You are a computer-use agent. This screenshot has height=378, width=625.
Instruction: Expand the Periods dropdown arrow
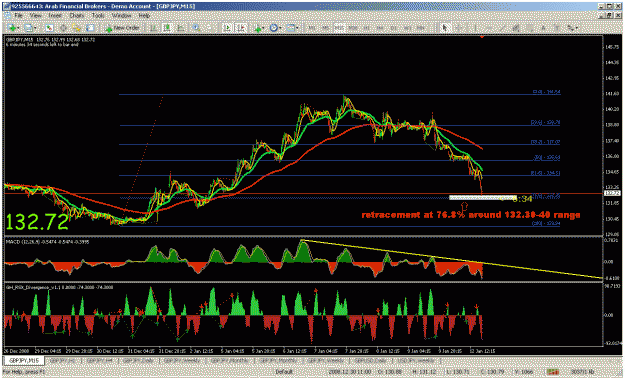pyautogui.click(x=281, y=28)
